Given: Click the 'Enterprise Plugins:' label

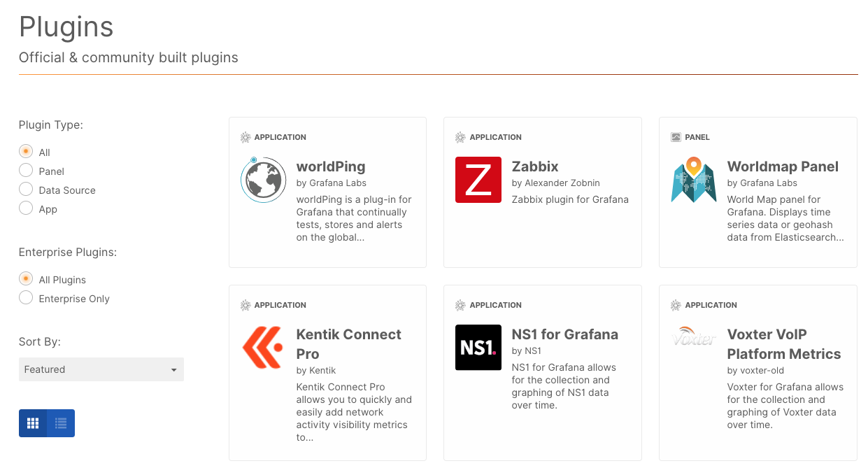Looking at the screenshot, I should pos(68,253).
